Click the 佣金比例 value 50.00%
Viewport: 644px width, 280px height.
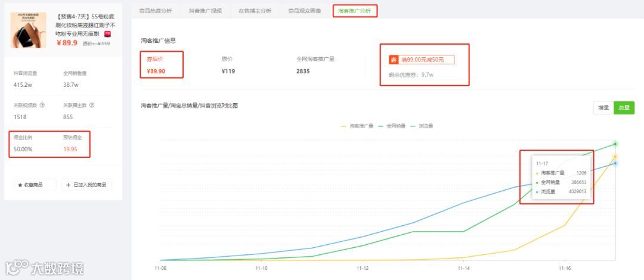tap(23, 149)
